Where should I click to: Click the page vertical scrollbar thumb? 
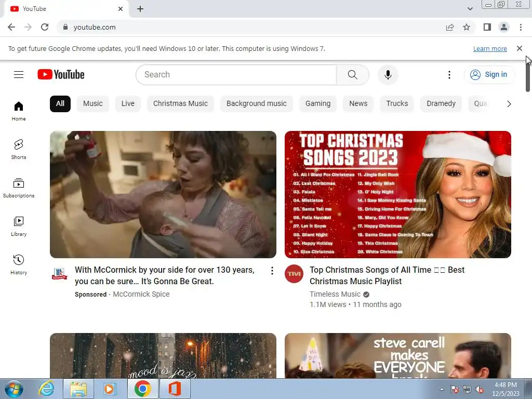[528, 76]
